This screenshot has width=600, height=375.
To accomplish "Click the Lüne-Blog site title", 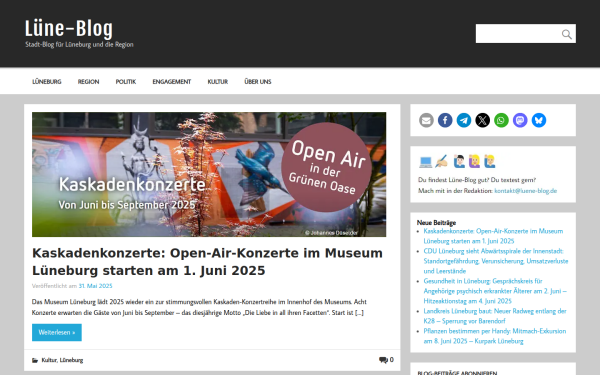I will [x=69, y=29].
